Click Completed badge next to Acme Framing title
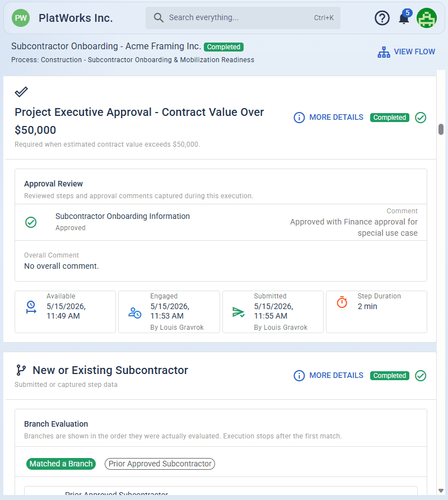Viewport: 448px width, 500px height. coord(223,47)
